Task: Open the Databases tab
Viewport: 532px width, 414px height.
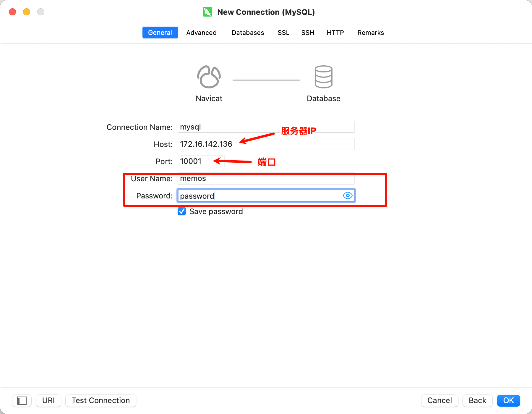Action: click(x=248, y=33)
